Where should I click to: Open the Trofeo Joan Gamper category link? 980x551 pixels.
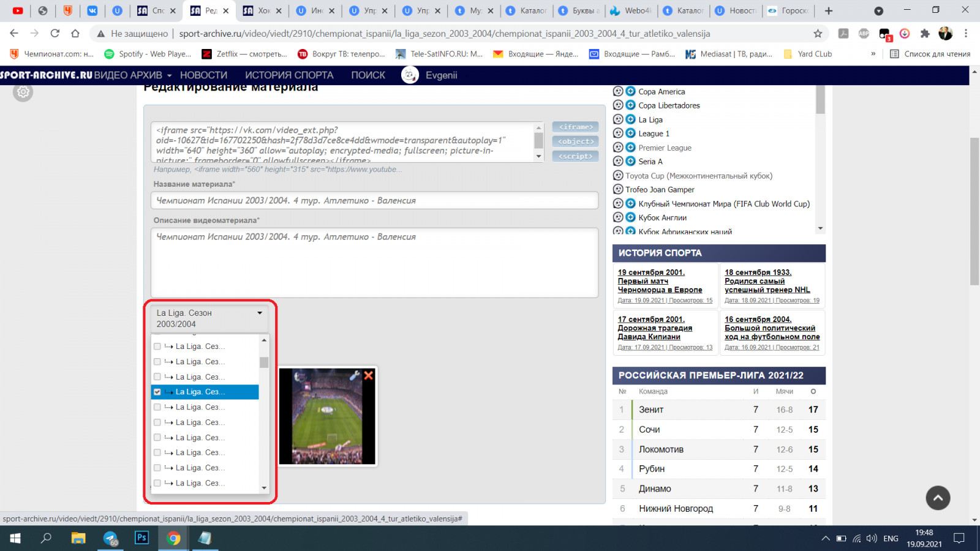tap(660, 190)
